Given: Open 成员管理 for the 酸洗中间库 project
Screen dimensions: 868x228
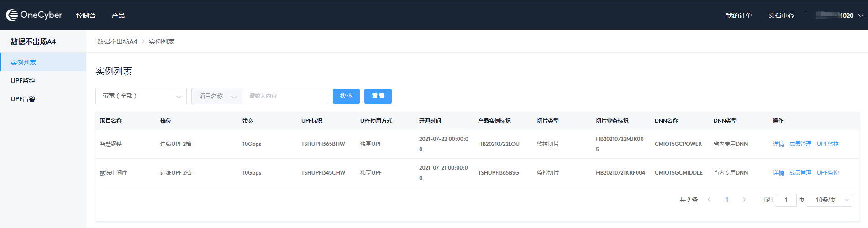Looking at the screenshot, I should coord(800,173).
